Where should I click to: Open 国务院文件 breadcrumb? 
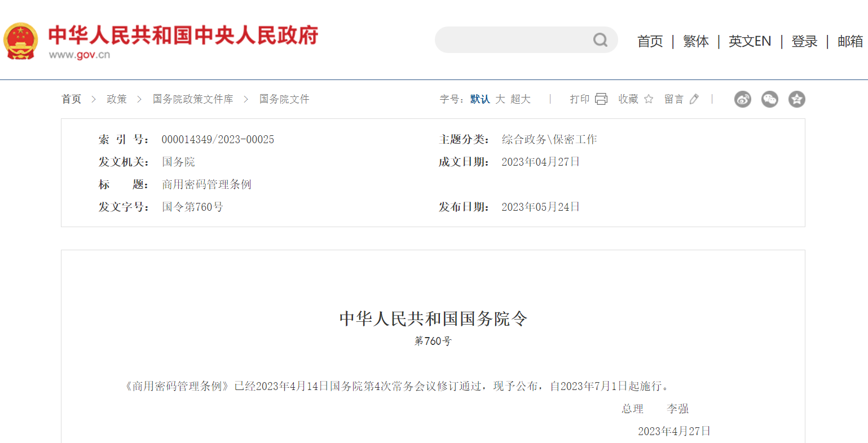pos(284,99)
